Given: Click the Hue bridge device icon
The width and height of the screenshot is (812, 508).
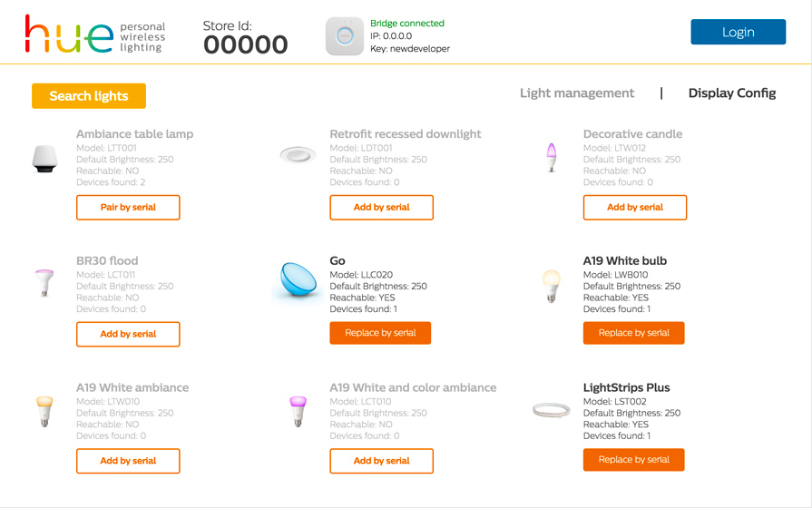Looking at the screenshot, I should point(345,36).
